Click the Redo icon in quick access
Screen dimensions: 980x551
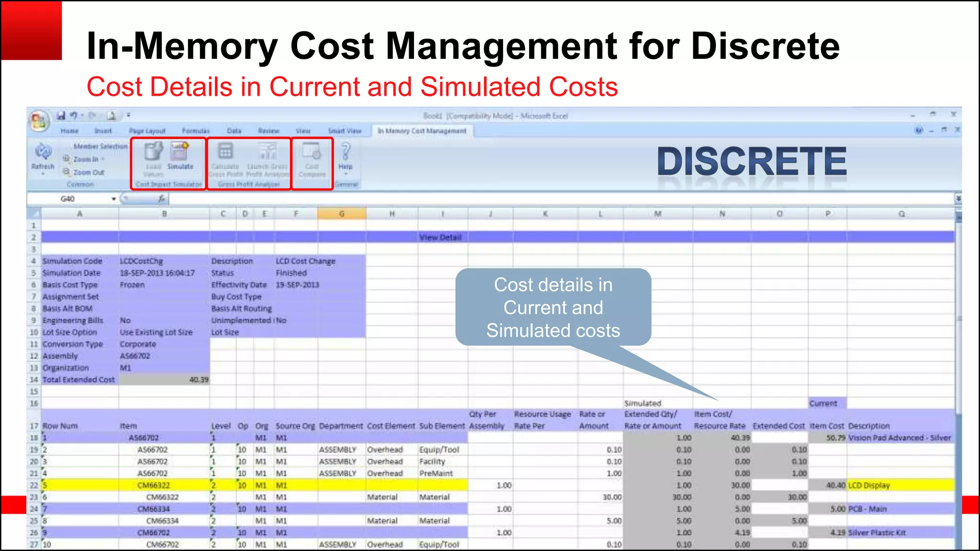(x=92, y=115)
